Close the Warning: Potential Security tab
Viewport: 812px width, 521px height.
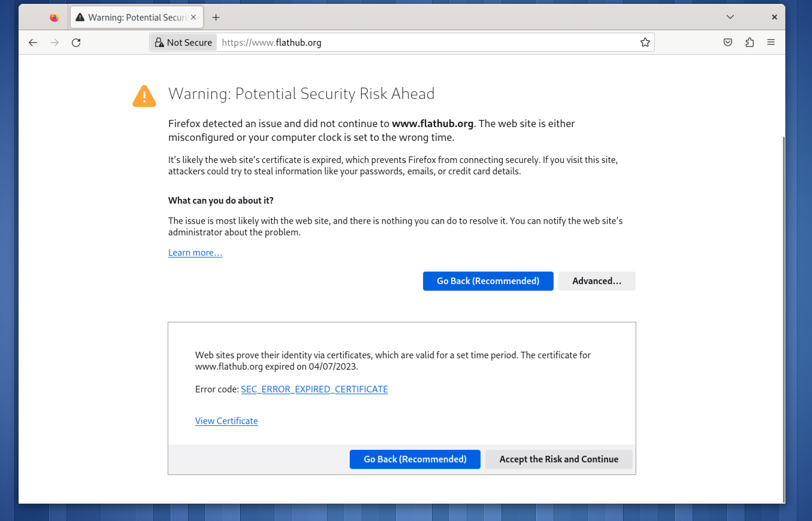tap(193, 17)
